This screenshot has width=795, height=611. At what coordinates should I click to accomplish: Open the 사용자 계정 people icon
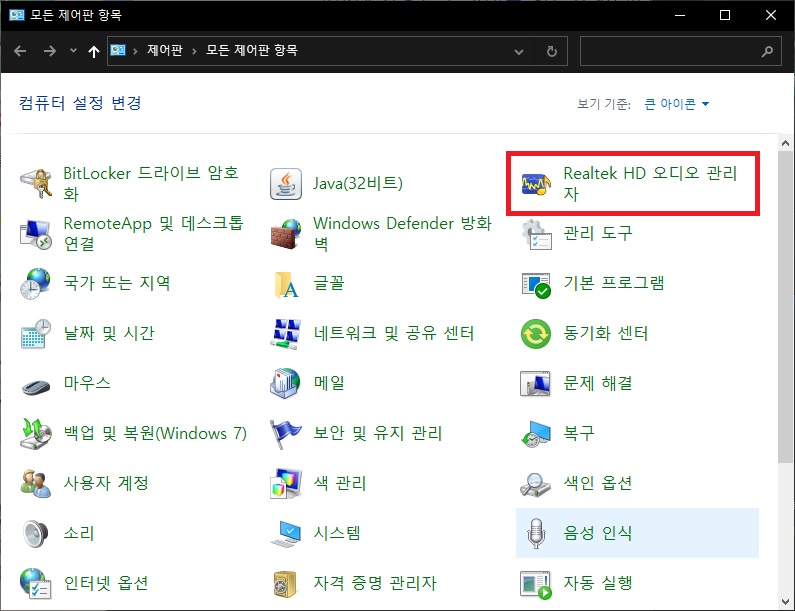[35, 483]
